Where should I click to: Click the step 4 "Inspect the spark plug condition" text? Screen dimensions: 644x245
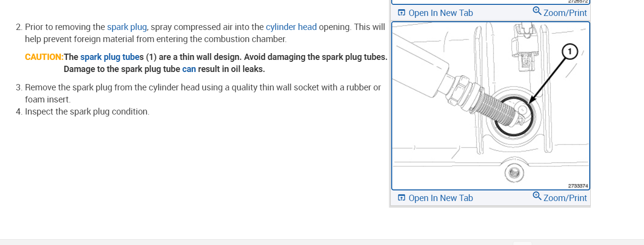[x=87, y=112]
